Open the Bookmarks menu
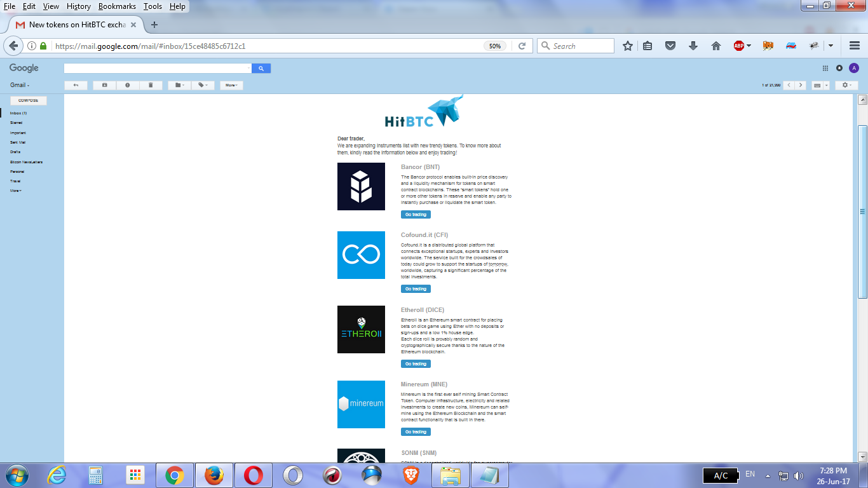This screenshot has width=868, height=488. pyautogui.click(x=118, y=6)
